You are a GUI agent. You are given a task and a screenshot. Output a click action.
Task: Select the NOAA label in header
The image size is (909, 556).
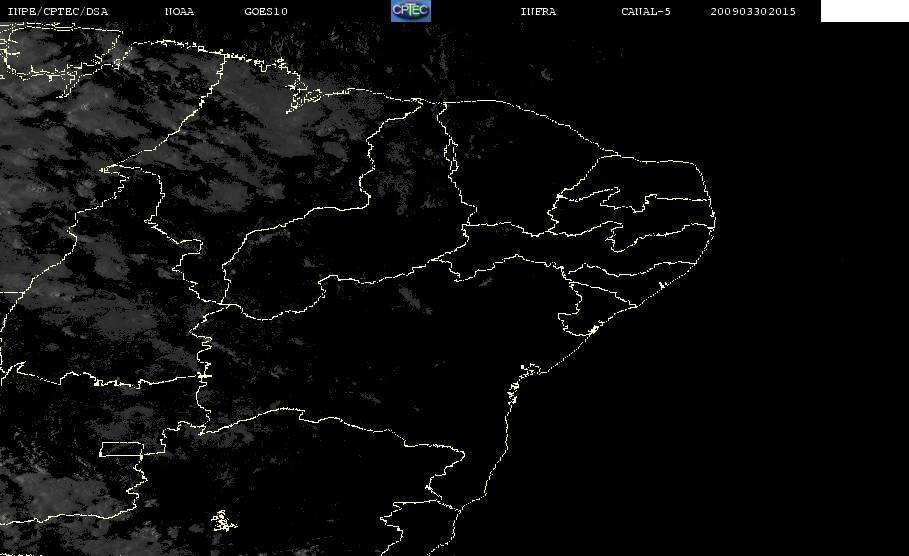tap(179, 12)
